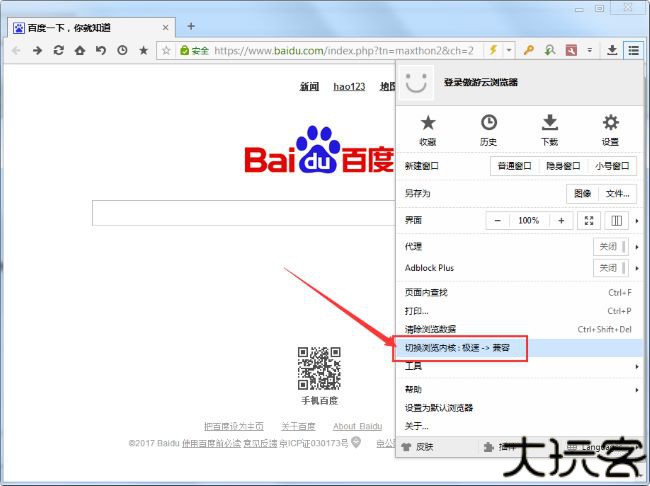Image resolution: width=650 pixels, height=486 pixels.
Task: Go forward using the forward arrow
Action: [37, 51]
